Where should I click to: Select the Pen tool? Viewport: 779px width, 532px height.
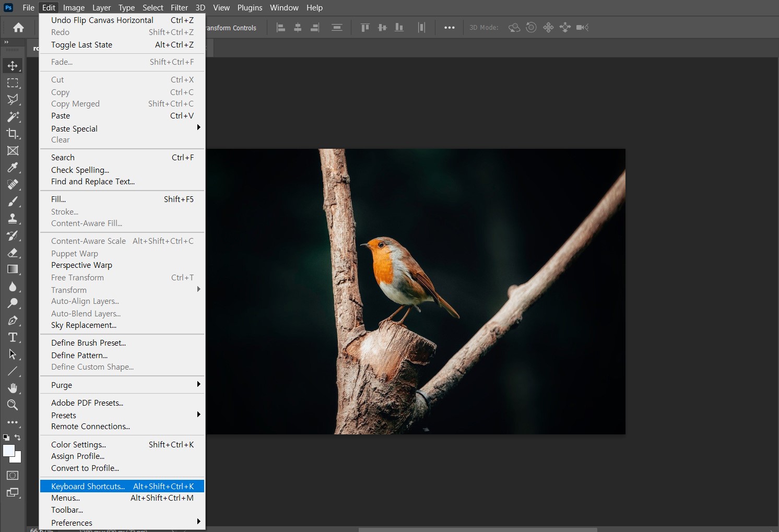tap(13, 321)
